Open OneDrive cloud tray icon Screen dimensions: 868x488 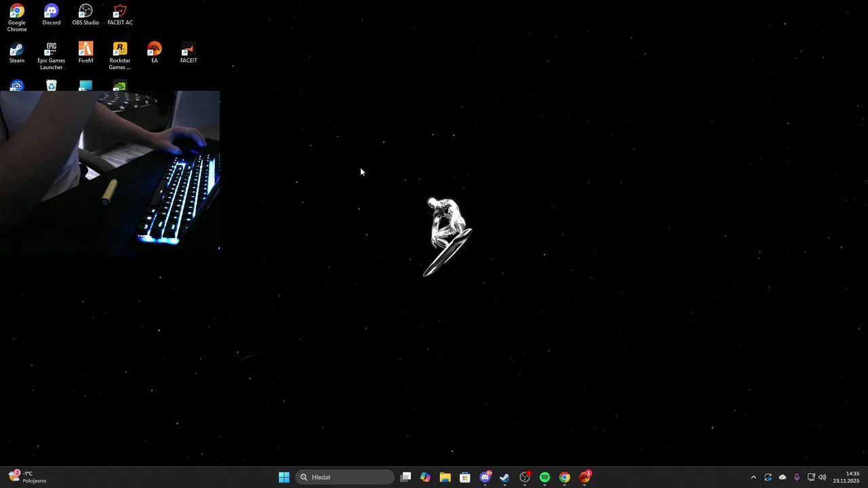[x=783, y=477]
